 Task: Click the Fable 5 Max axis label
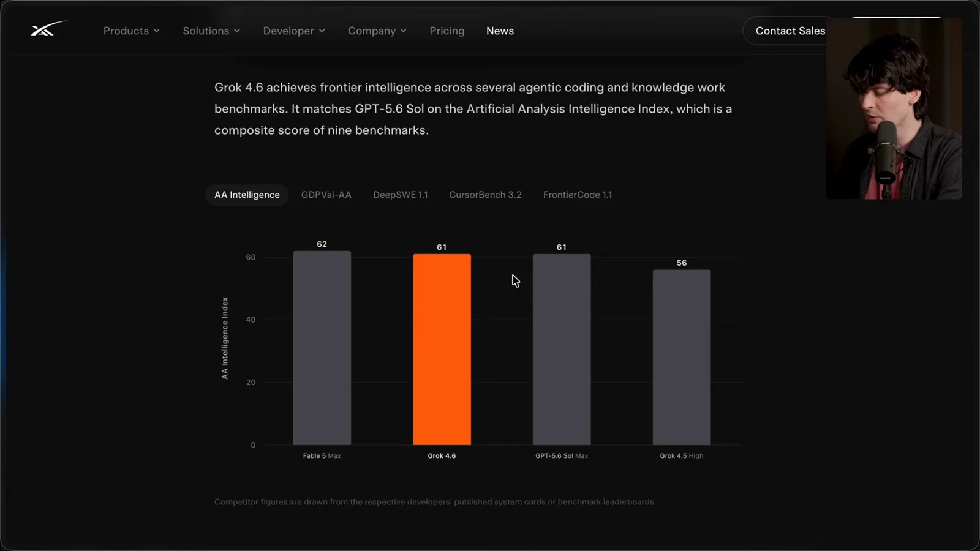(322, 455)
